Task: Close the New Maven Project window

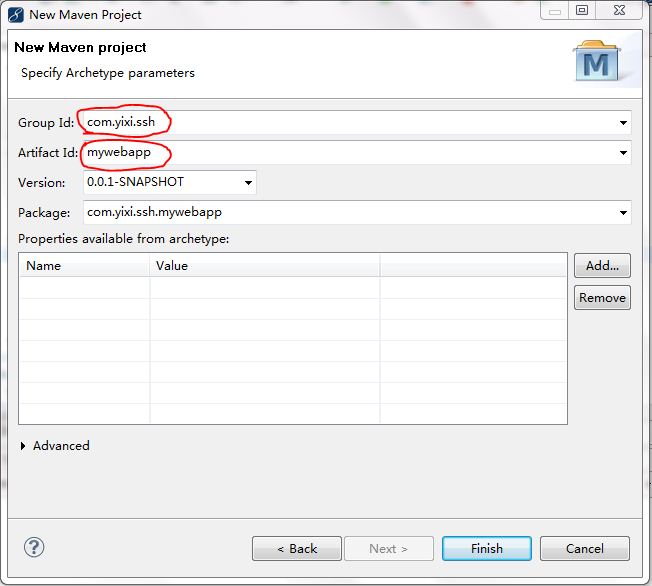Action: click(x=618, y=12)
